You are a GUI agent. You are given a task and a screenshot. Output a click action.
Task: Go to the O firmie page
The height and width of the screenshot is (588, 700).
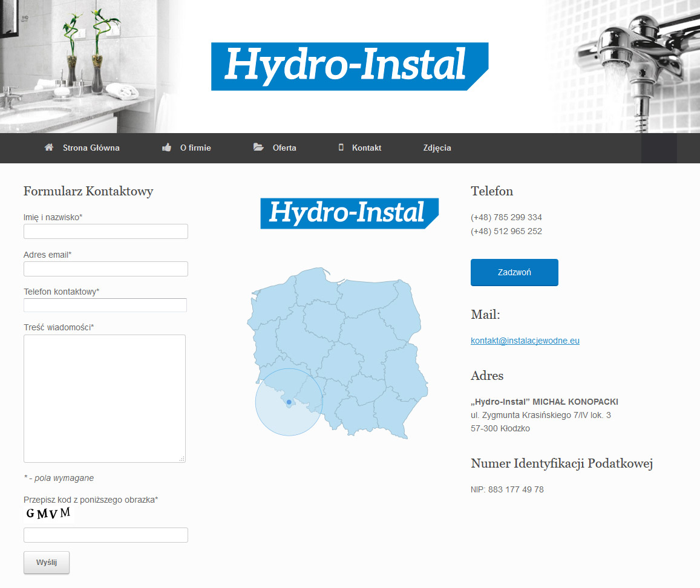[195, 148]
